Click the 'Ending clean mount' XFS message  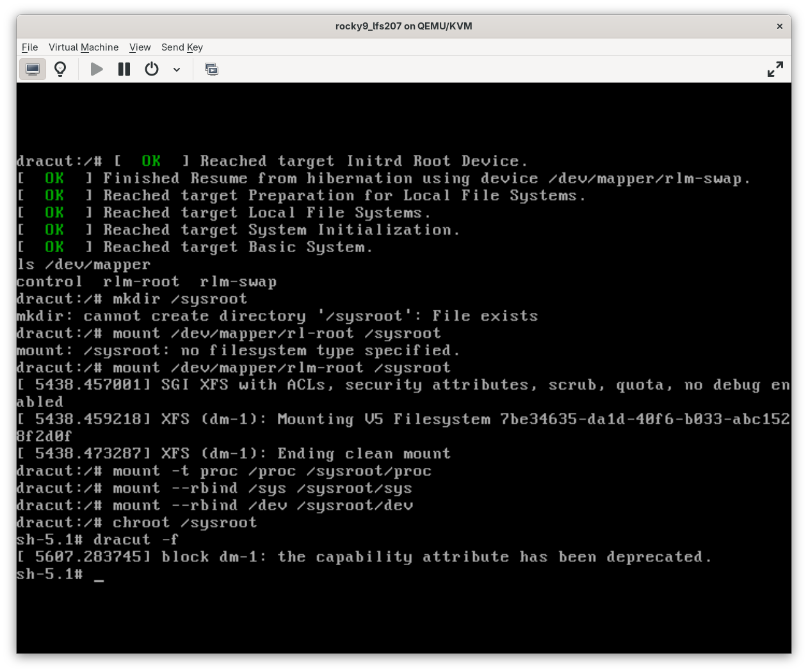coord(364,454)
